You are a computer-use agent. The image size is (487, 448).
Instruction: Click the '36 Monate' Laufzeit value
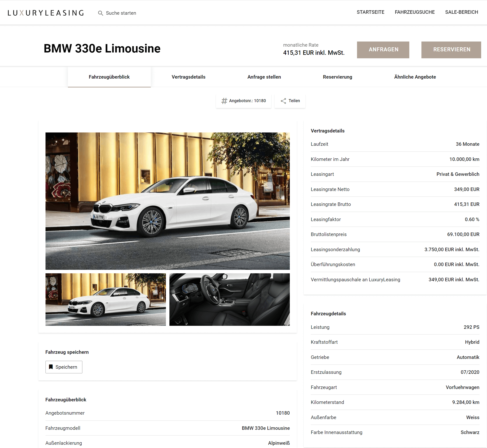tap(467, 144)
